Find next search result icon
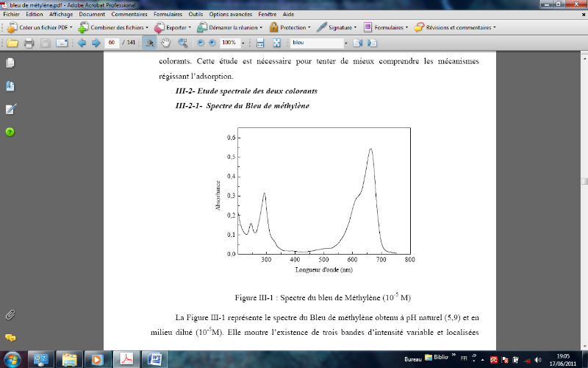Screen dimensions: 588x368 (372, 43)
